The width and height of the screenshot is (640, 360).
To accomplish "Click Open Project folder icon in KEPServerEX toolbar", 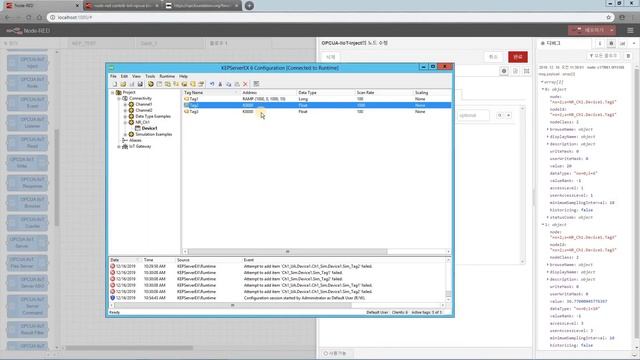I will 123,84.
